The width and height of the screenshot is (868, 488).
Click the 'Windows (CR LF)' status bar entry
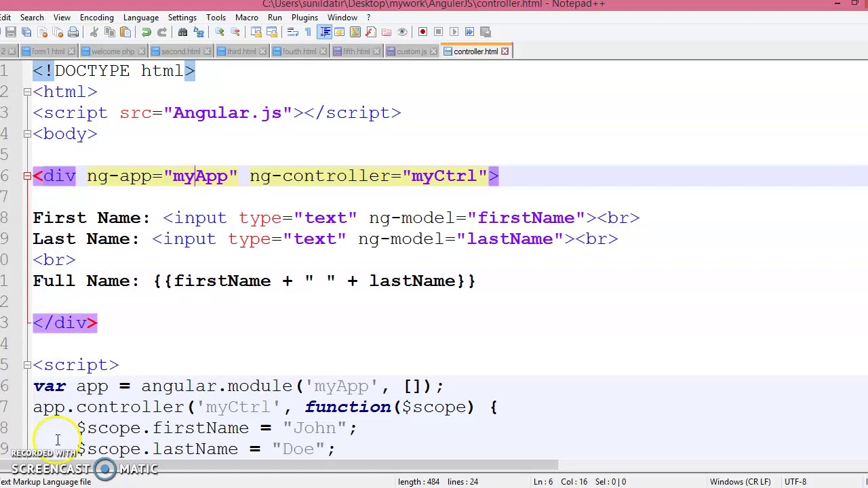[x=740, y=482]
